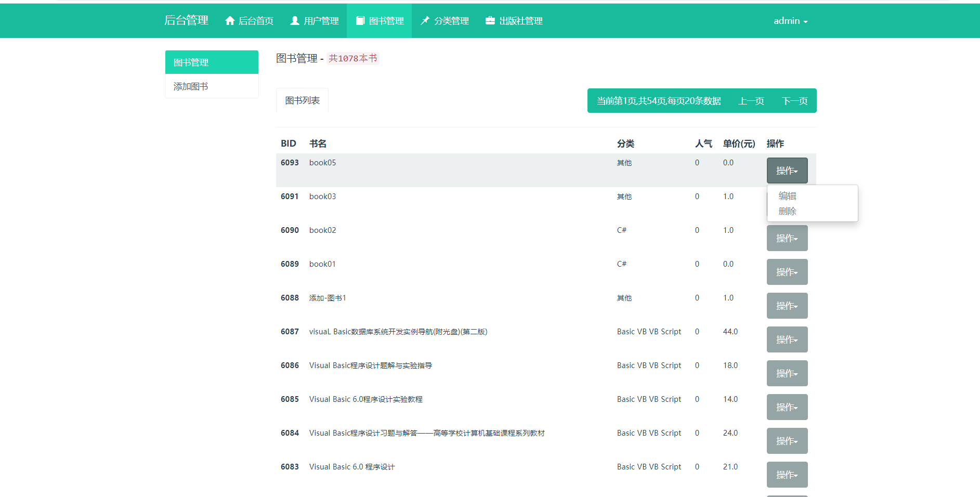Open 操作 dropdown for book 6087
The width and height of the screenshot is (980, 497).
point(787,339)
